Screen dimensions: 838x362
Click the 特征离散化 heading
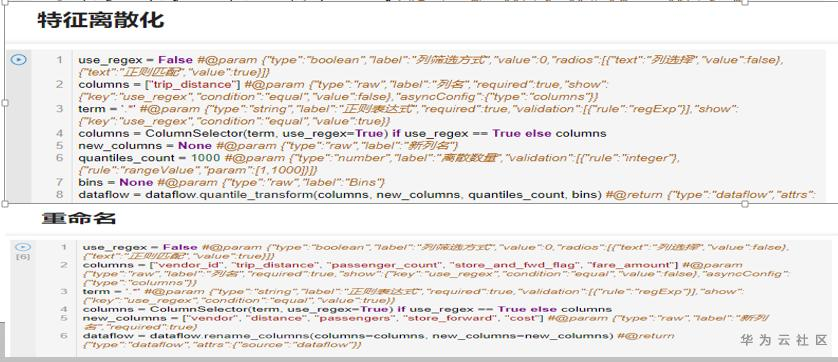click(x=100, y=20)
